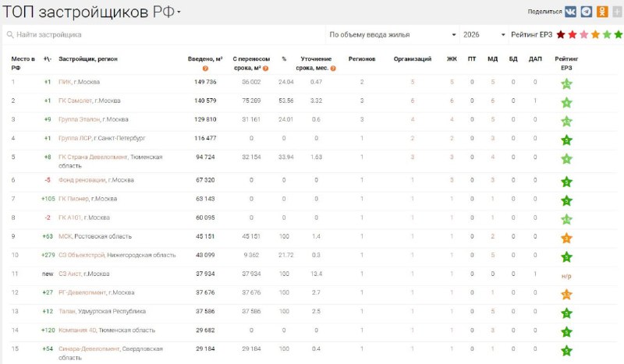The height and width of the screenshot is (364, 624).
Task: Click ЕРЗ rating star for ГК А101
Action: 566,219
